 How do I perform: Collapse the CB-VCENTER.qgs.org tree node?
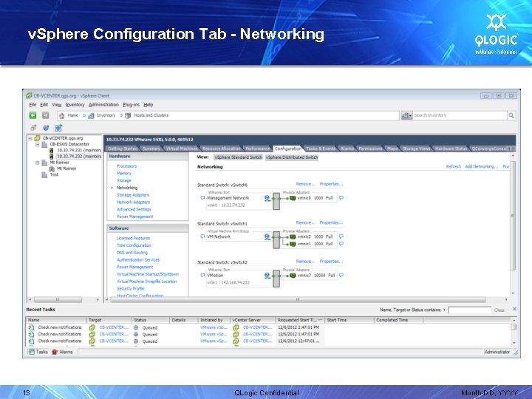point(30,138)
